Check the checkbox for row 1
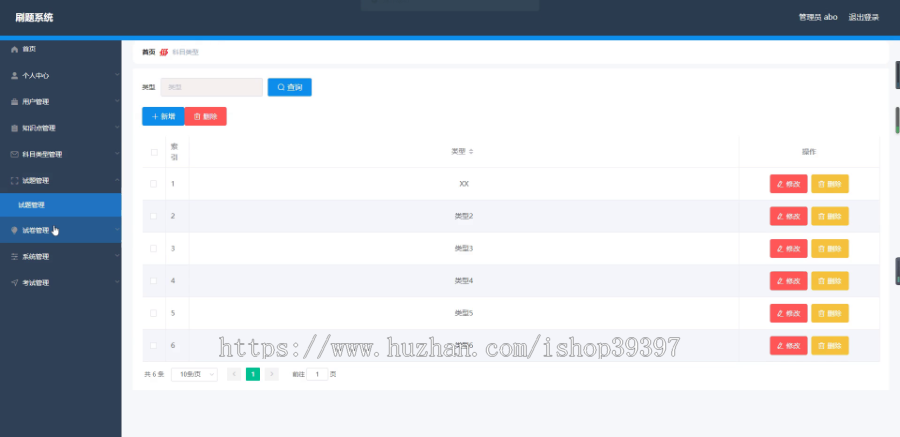The width and height of the screenshot is (900, 437). point(154,184)
